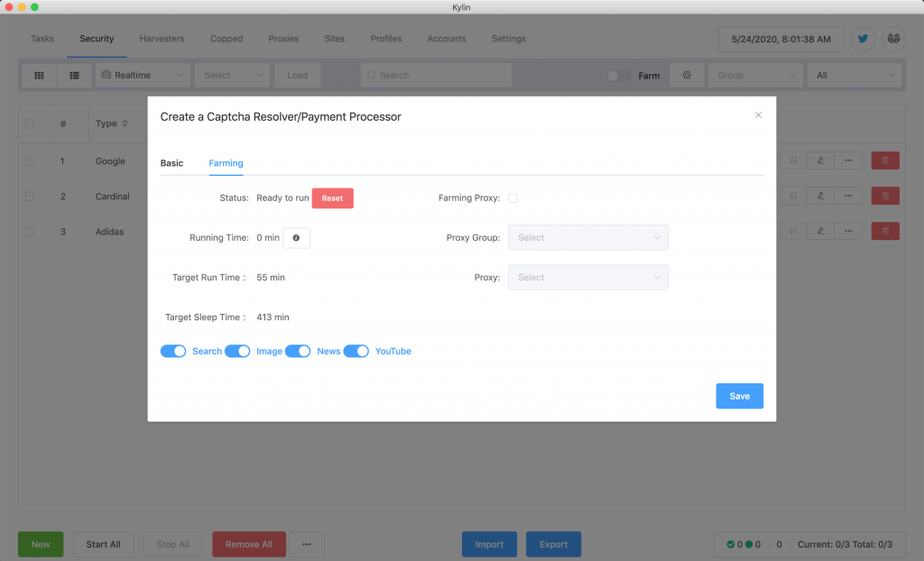Open the Twitter icon link
Viewport: 924px width, 561px height.
pyautogui.click(x=863, y=39)
